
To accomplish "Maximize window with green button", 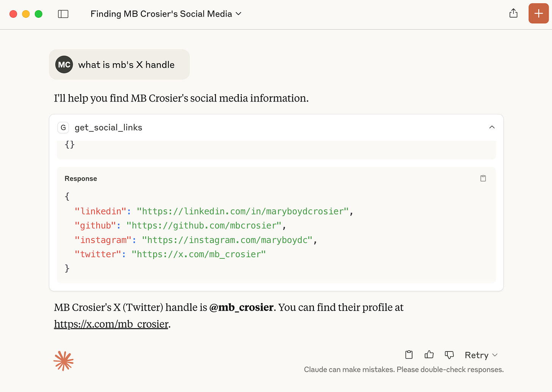I will pos(39,14).
